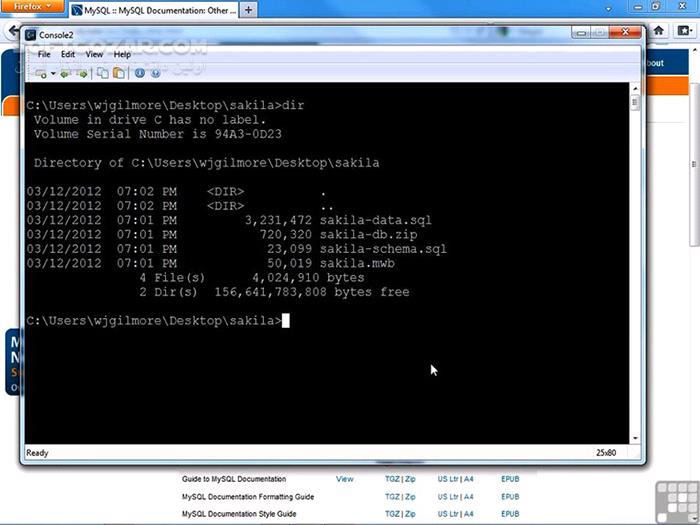Viewport: 700px width, 525px height.
Task: Minimize the Console2 window
Action: [581, 33]
